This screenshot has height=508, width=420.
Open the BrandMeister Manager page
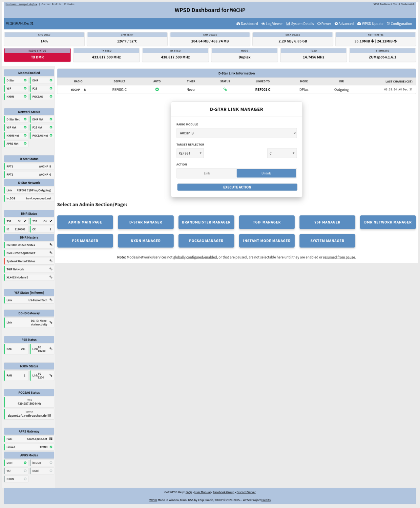point(206,222)
